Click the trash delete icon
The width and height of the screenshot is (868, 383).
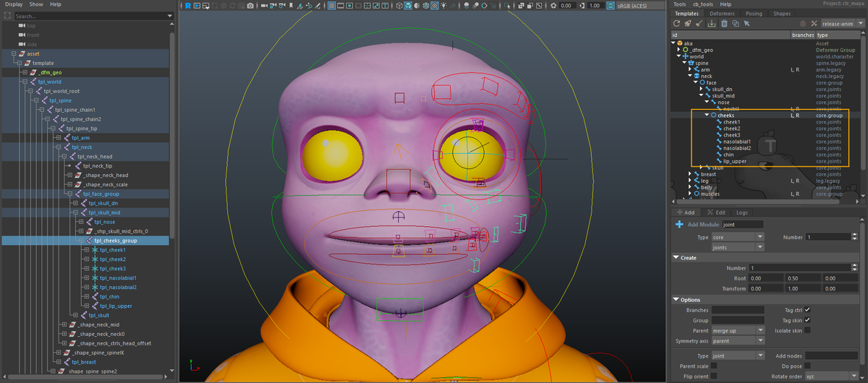tap(724, 23)
